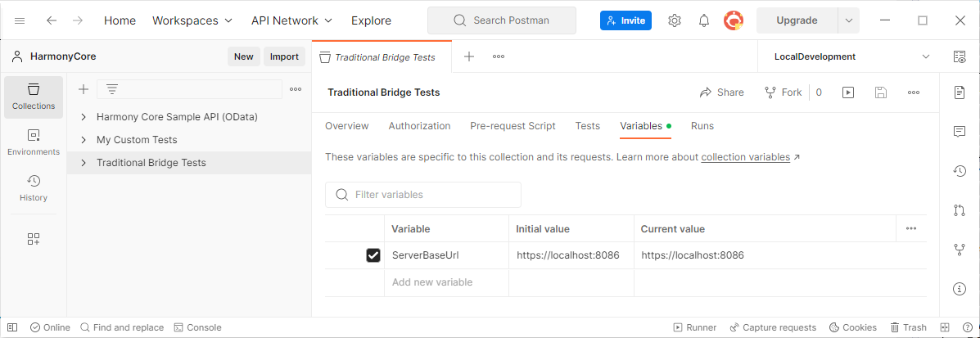Share the collection

[x=721, y=92]
